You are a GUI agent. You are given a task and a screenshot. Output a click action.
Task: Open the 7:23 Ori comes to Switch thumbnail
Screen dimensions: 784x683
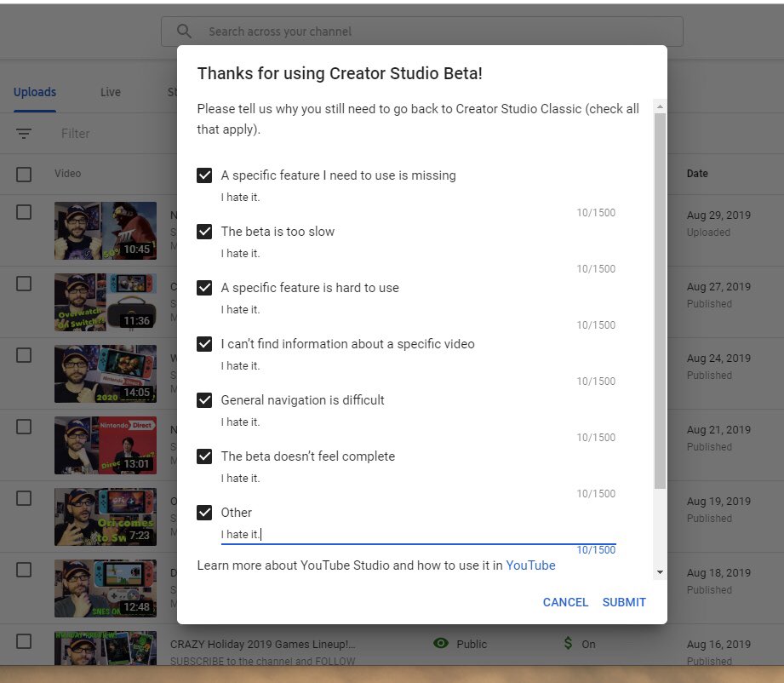point(106,517)
